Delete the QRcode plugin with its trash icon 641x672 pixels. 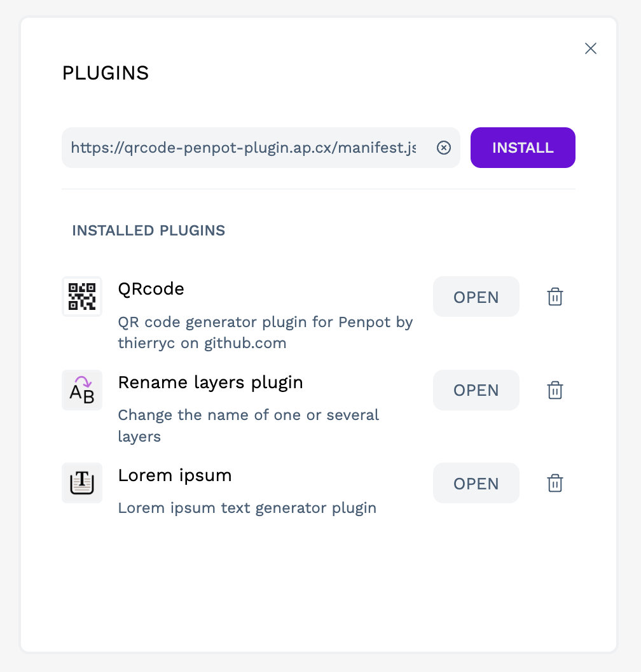point(555,297)
